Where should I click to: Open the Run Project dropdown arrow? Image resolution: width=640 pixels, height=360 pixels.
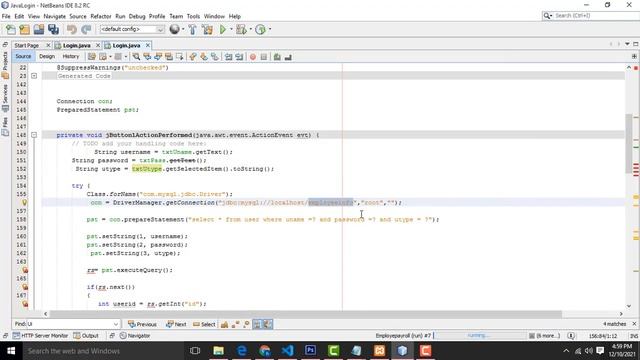click(x=231, y=29)
